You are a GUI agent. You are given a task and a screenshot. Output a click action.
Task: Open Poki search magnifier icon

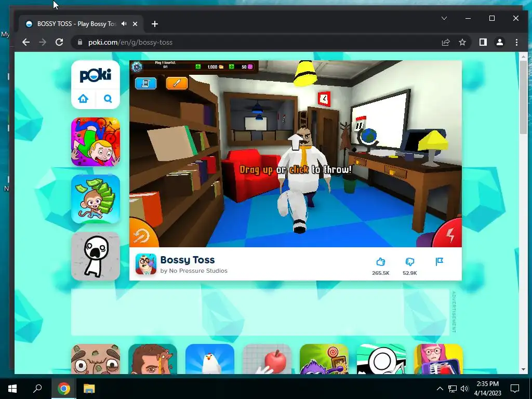[x=108, y=99]
